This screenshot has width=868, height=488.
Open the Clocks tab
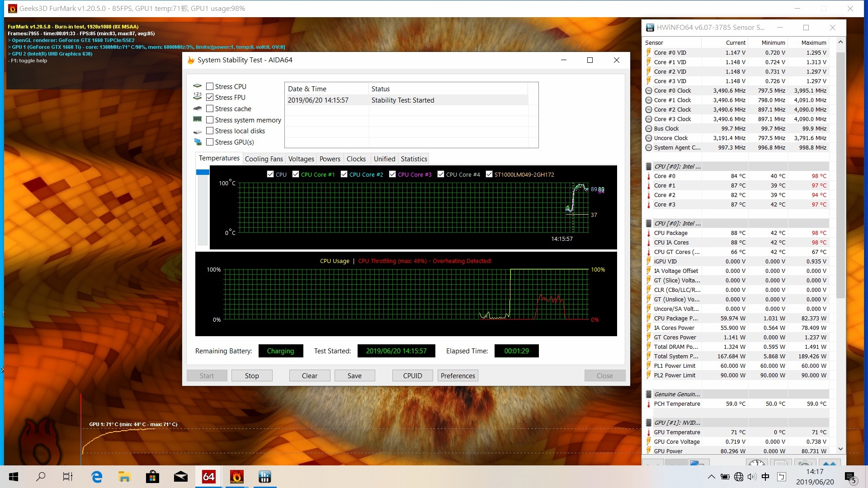(356, 159)
